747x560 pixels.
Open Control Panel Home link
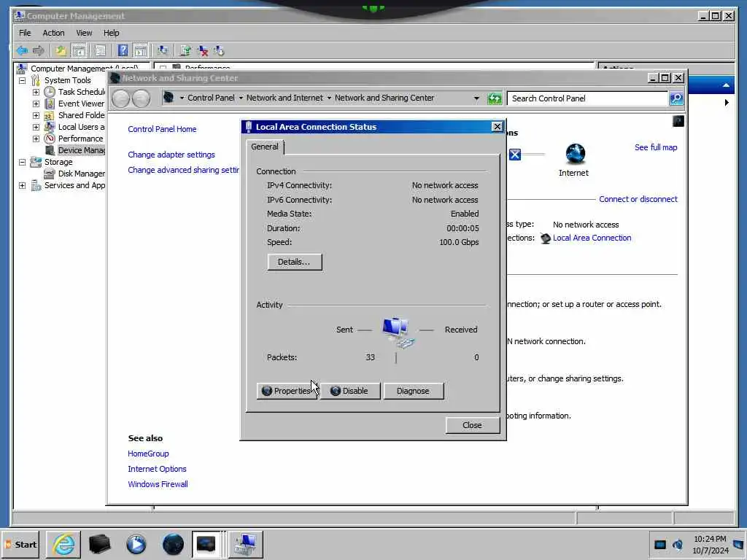pyautogui.click(x=162, y=129)
